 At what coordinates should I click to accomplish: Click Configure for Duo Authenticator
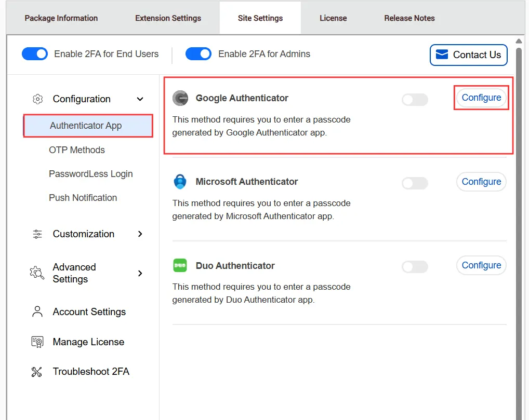click(481, 265)
